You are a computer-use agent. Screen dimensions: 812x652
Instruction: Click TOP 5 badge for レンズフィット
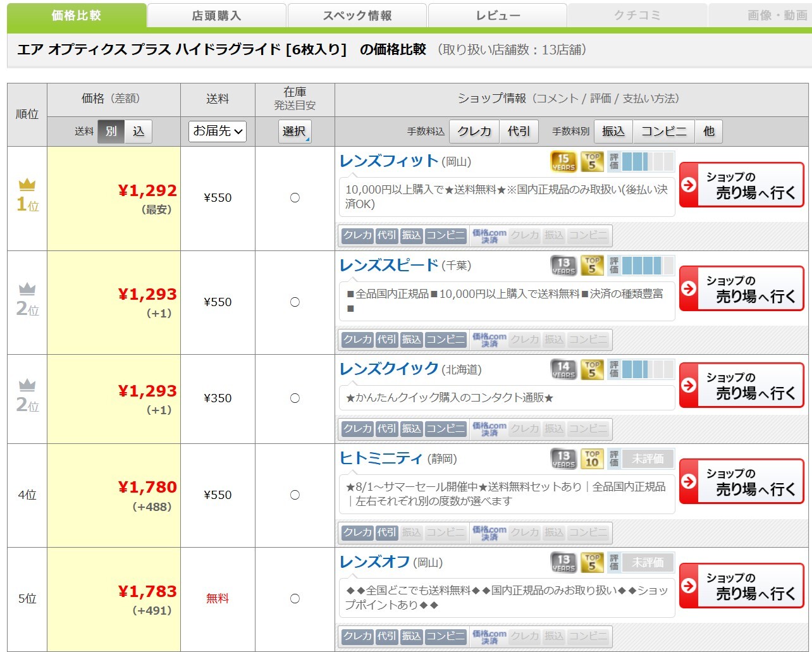592,161
